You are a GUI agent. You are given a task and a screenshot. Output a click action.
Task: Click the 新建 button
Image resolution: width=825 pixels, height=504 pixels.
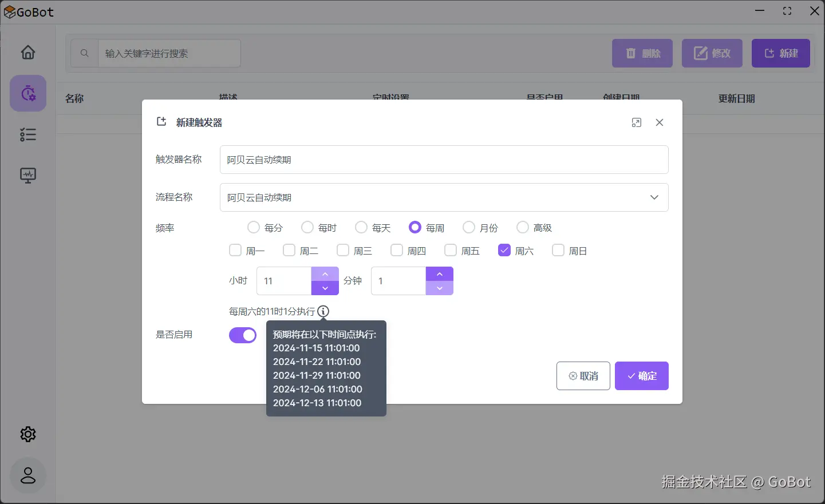[780, 53]
